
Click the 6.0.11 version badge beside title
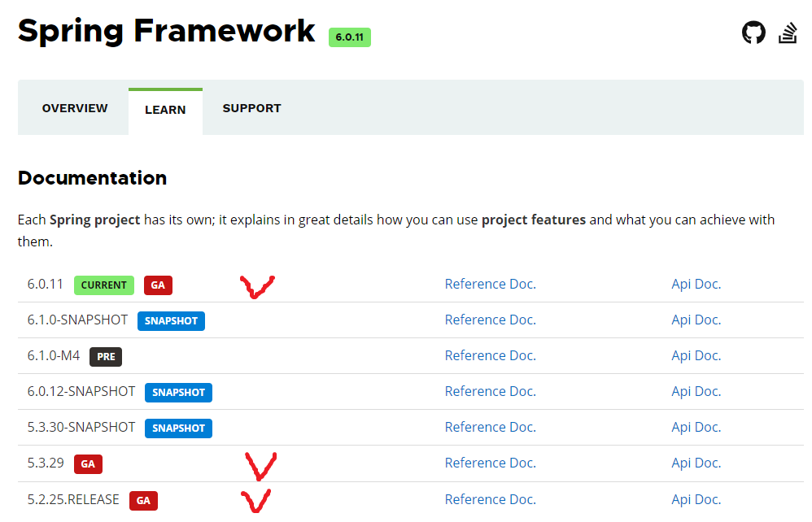point(350,37)
